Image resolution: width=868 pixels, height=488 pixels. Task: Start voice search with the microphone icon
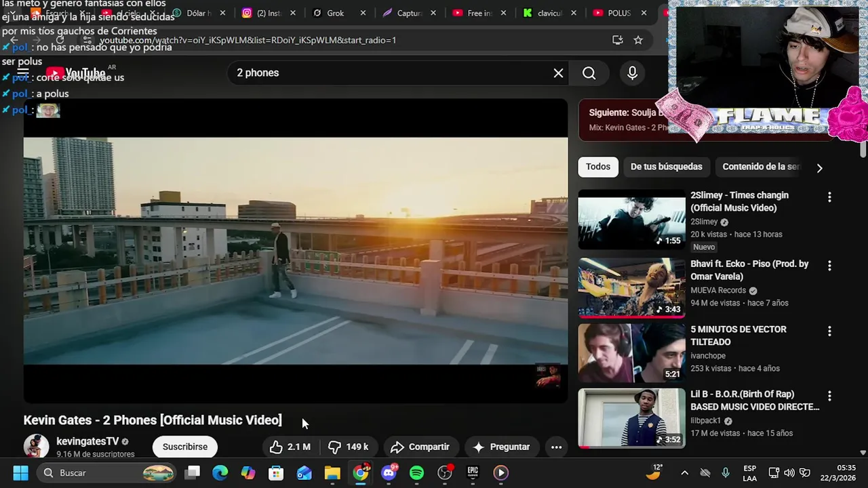(x=632, y=73)
